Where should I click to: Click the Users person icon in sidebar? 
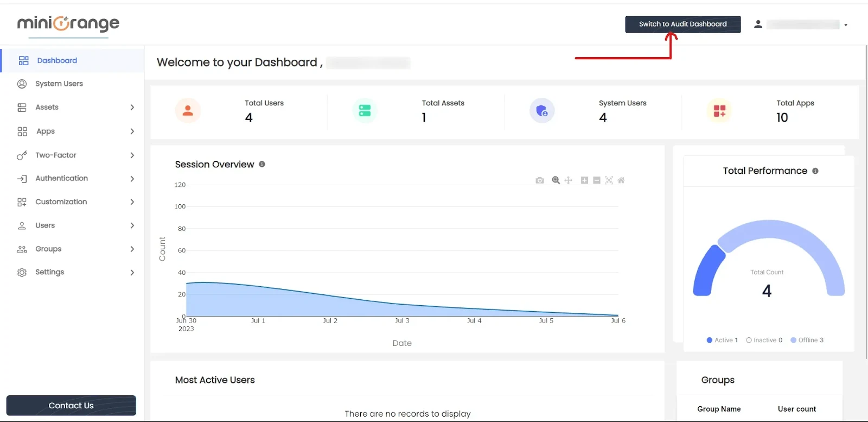22,225
